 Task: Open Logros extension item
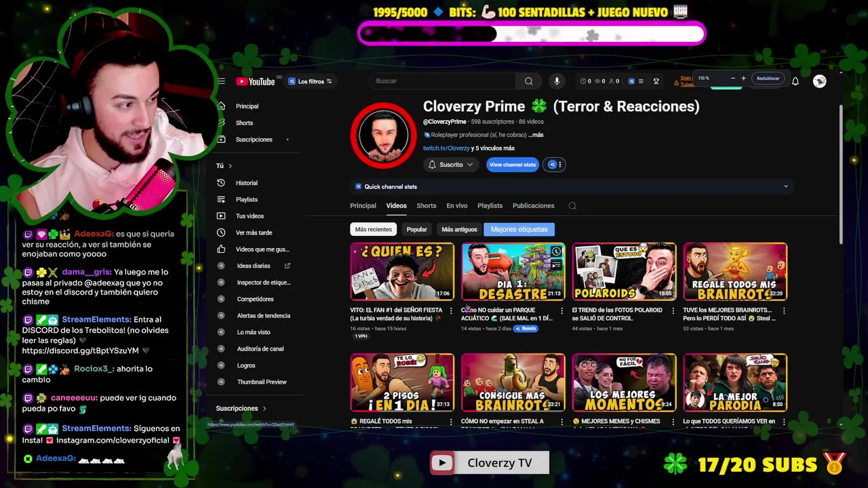click(x=246, y=365)
